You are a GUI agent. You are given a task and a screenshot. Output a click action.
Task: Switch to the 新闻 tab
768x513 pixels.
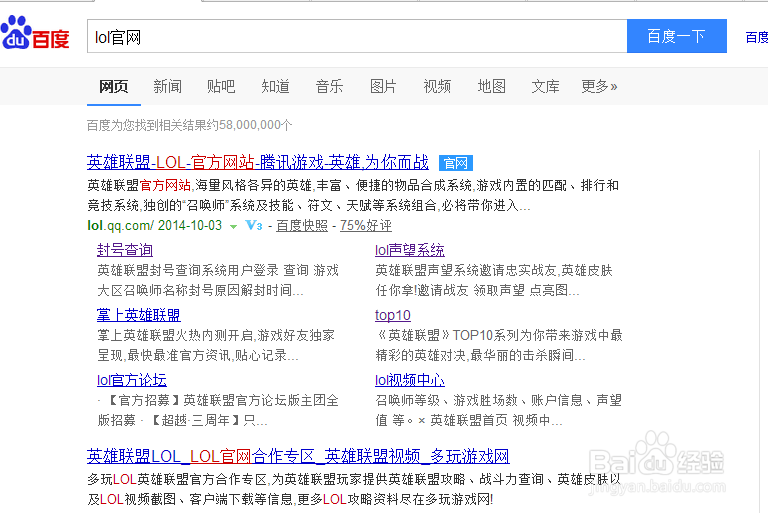(x=168, y=87)
